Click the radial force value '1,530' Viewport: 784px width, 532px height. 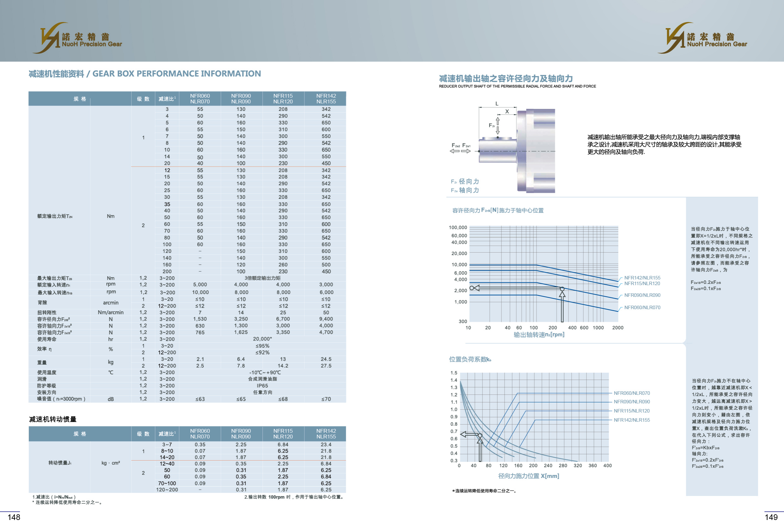coord(200,319)
